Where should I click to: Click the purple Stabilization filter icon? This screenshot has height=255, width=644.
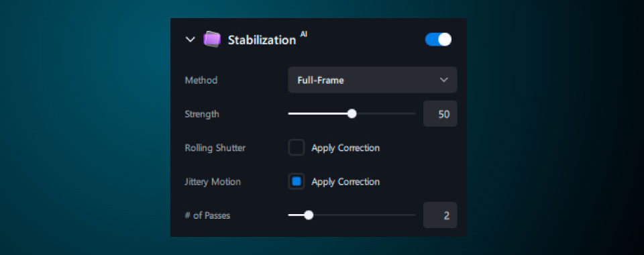point(212,40)
